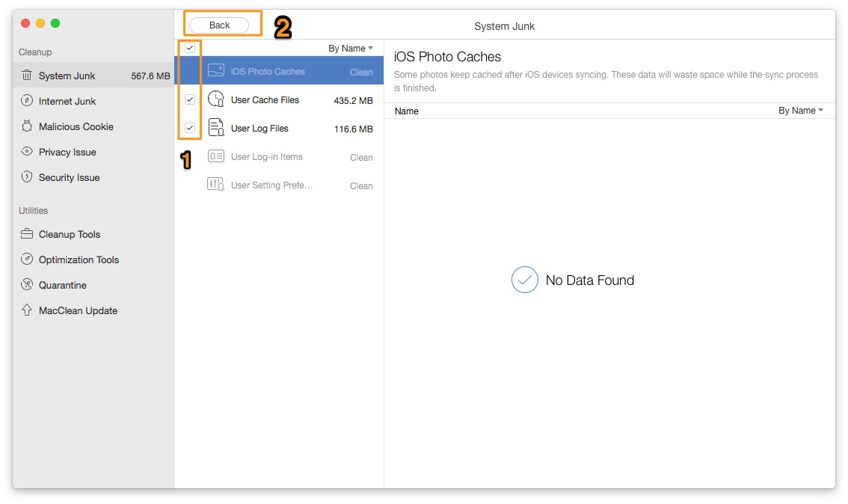Open the By Name sort dropdown above junk list
The height and width of the screenshot is (504, 848).
[x=351, y=48]
